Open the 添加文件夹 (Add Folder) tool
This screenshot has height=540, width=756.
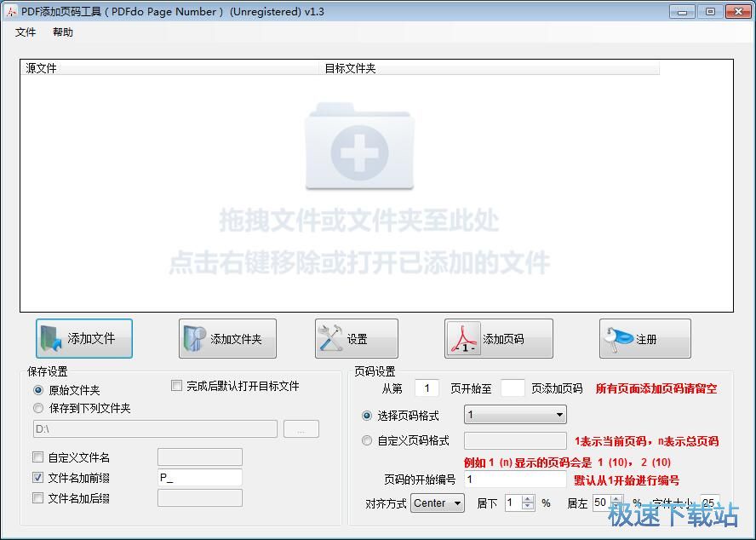227,338
